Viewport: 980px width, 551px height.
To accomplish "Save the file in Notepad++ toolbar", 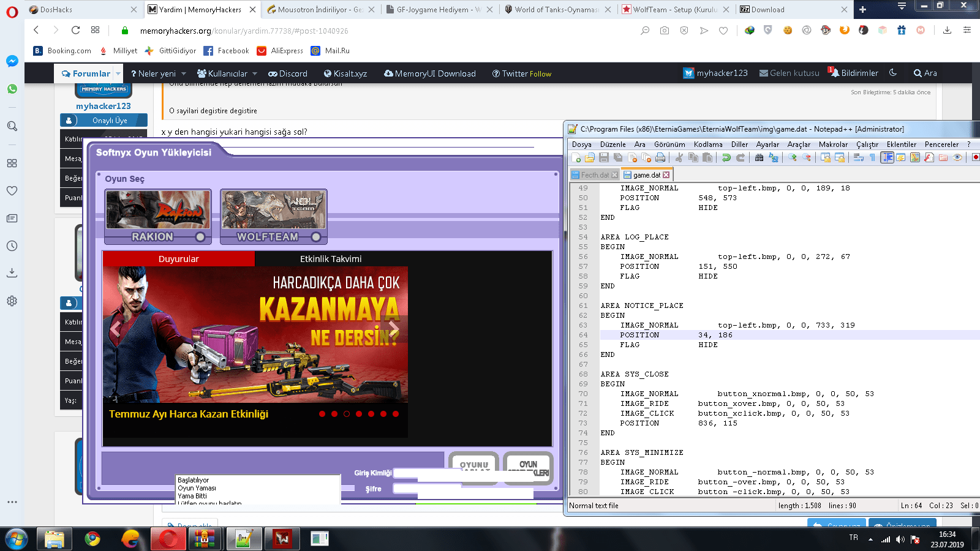I will pos(604,158).
